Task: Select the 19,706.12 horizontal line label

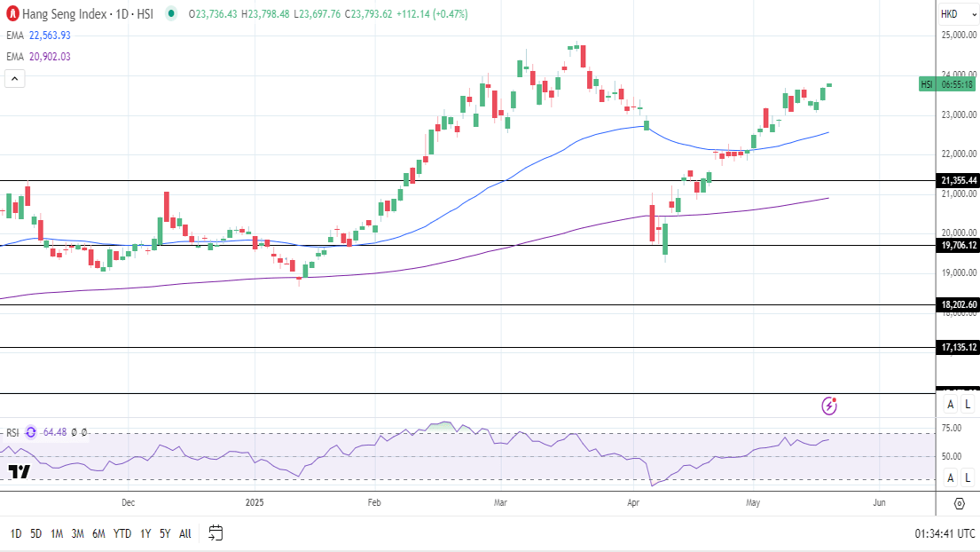Action: tap(958, 246)
